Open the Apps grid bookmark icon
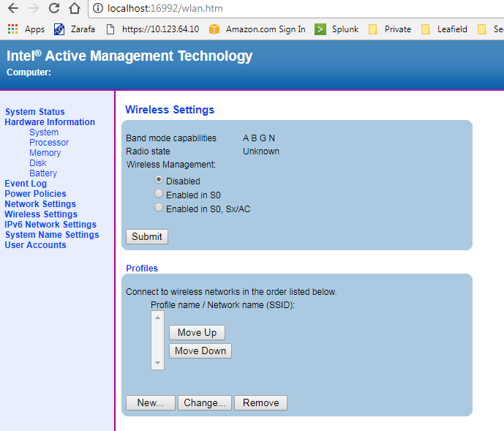Viewport: 504px width, 431px height. coord(12,29)
